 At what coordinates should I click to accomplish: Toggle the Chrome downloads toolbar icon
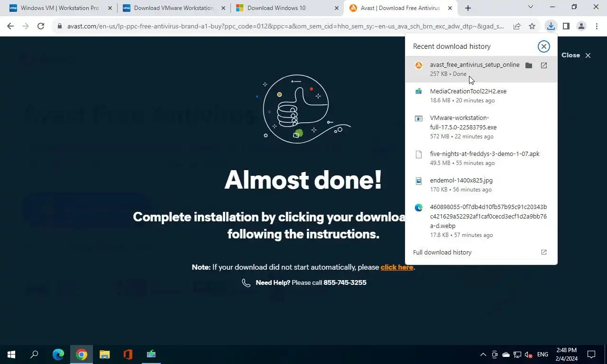tap(551, 27)
